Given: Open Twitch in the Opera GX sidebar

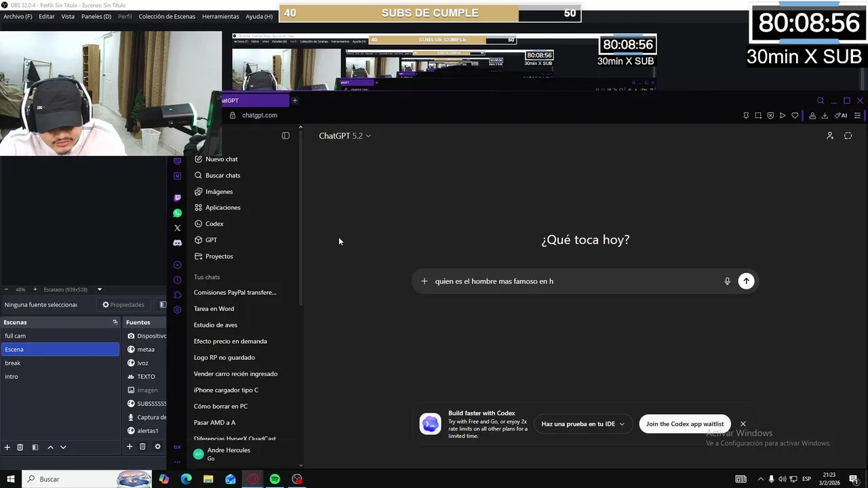Looking at the screenshot, I should (178, 198).
